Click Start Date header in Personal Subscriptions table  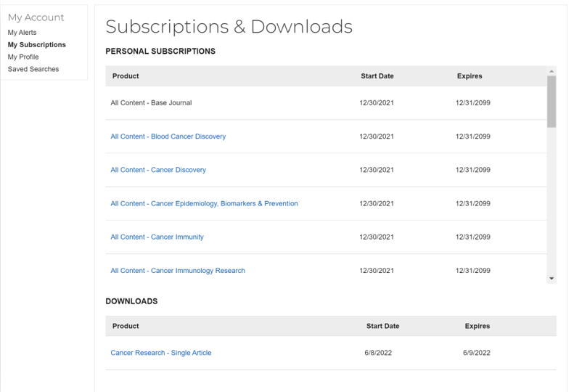coord(377,76)
